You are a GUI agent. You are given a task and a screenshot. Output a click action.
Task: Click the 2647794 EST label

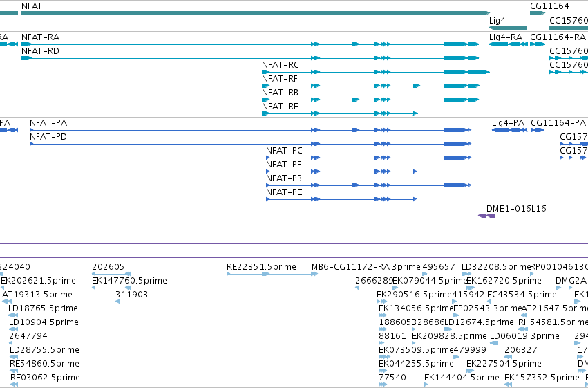coord(28,336)
